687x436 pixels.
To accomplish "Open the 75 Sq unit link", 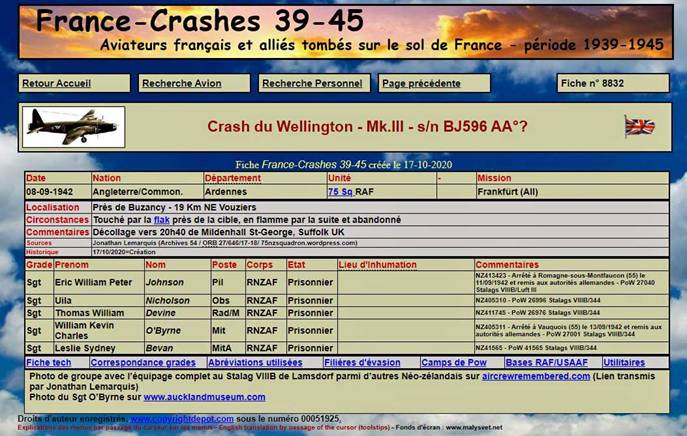I will pos(340,190).
